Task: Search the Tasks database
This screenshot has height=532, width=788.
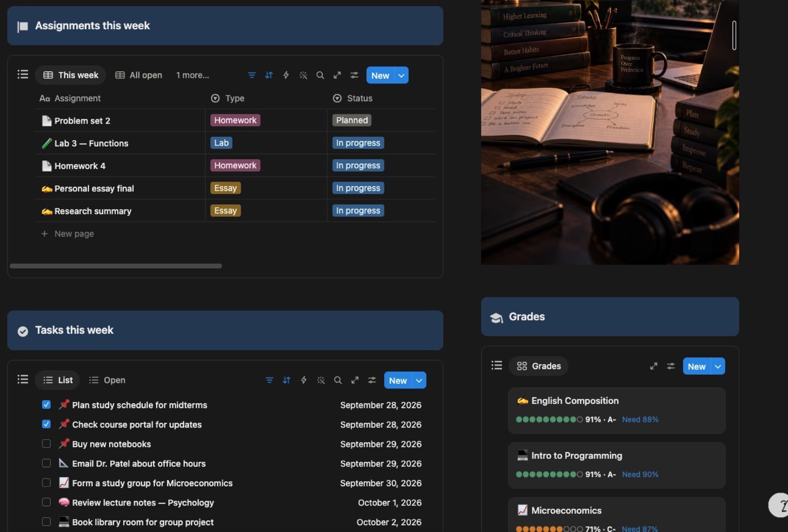Action: [338, 380]
